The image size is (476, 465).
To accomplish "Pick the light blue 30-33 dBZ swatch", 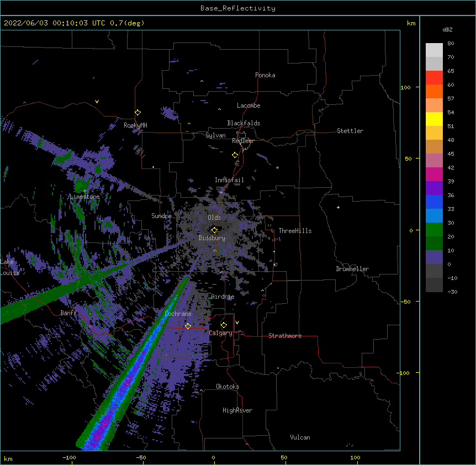I will click(434, 216).
